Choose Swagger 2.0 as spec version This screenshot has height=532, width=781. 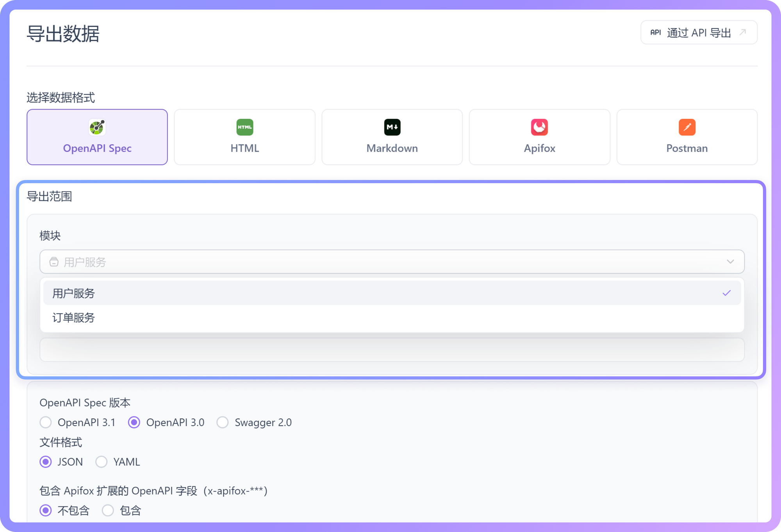pos(223,422)
